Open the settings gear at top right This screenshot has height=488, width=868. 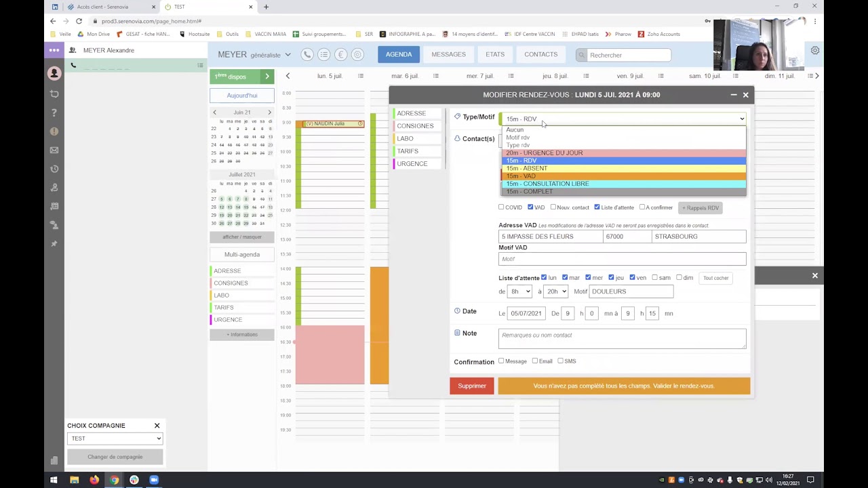[815, 50]
